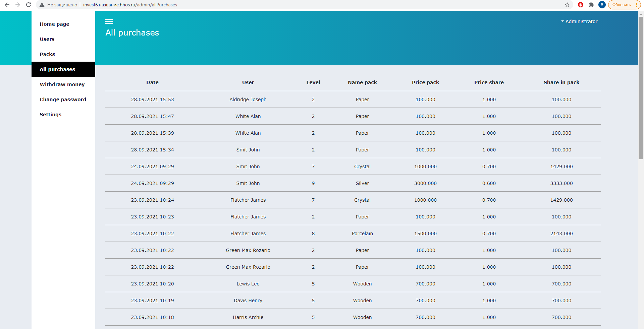Click the 2143.000 share in pack value

561,234
